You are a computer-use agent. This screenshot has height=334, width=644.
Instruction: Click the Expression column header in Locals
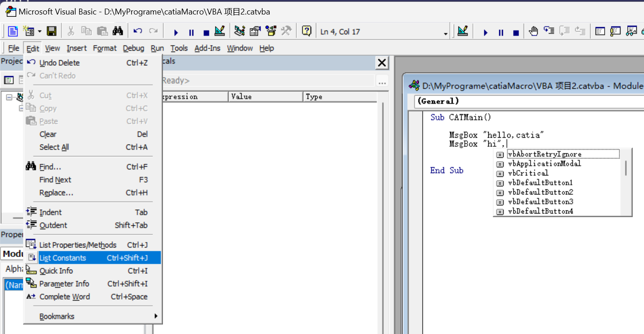pos(195,97)
